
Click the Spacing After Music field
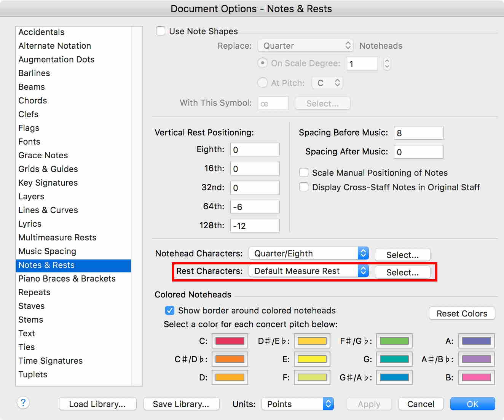point(419,152)
